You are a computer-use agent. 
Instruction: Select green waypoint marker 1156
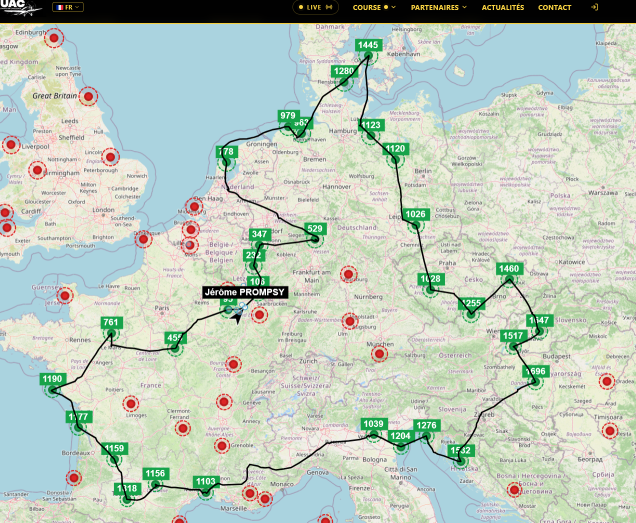155,473
